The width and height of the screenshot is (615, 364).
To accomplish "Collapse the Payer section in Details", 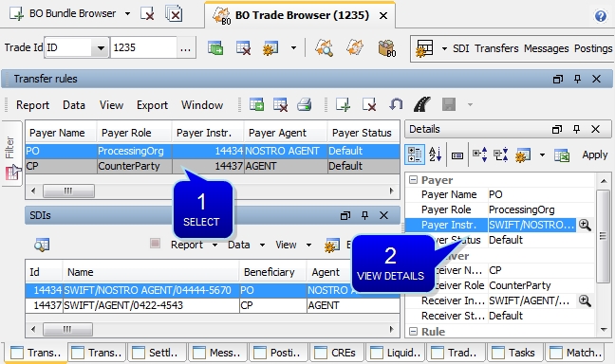I will 413,180.
